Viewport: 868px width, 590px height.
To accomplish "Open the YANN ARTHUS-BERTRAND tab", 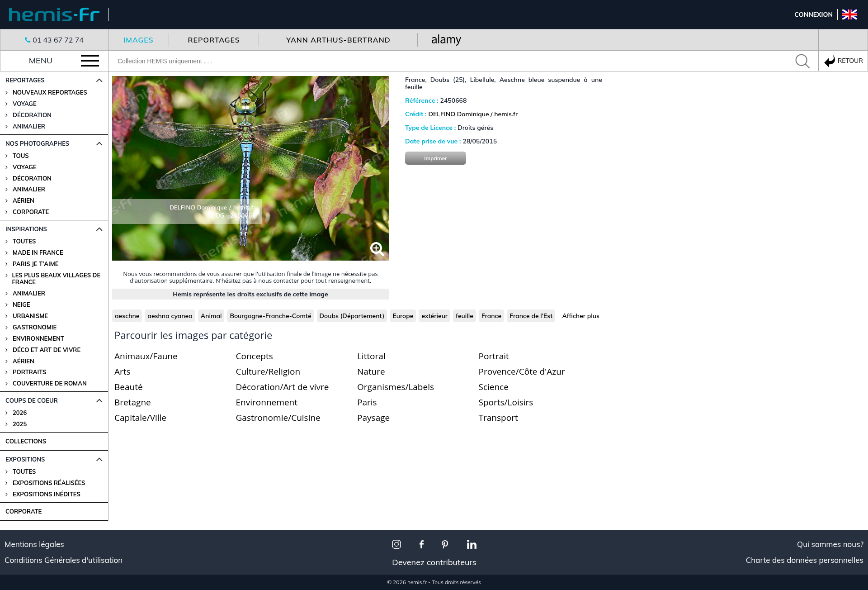I will 338,40.
